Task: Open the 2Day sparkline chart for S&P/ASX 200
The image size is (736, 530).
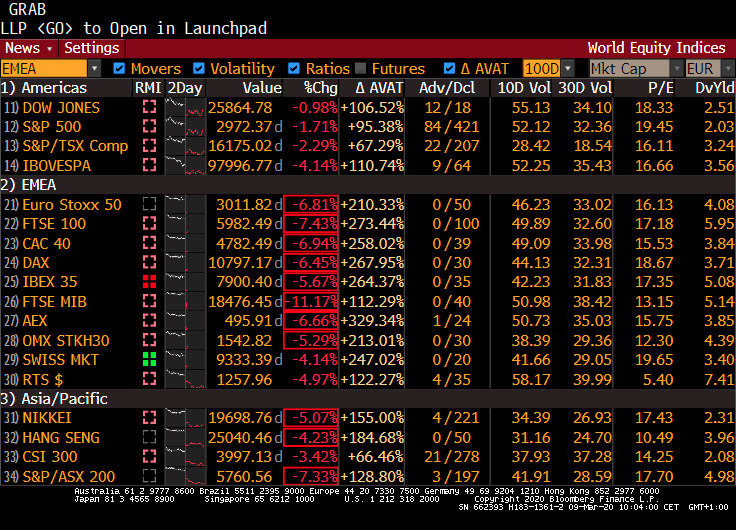Action: (185, 476)
